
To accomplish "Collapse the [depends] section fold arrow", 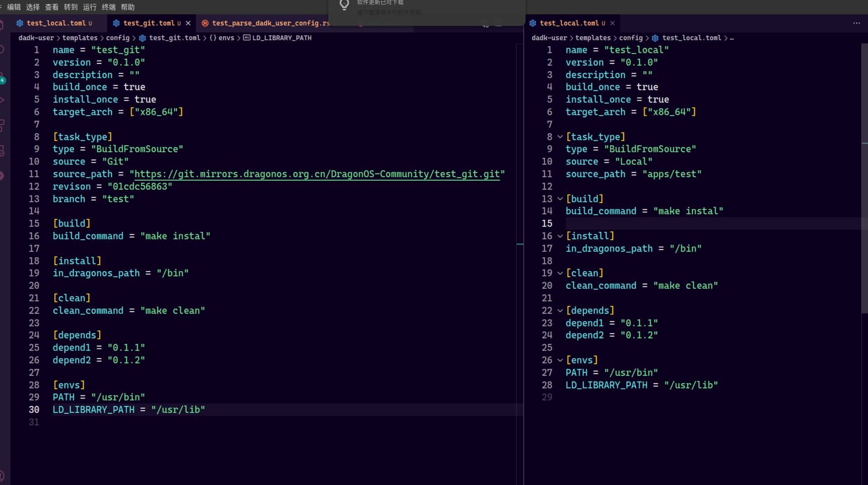I will pyautogui.click(x=560, y=311).
